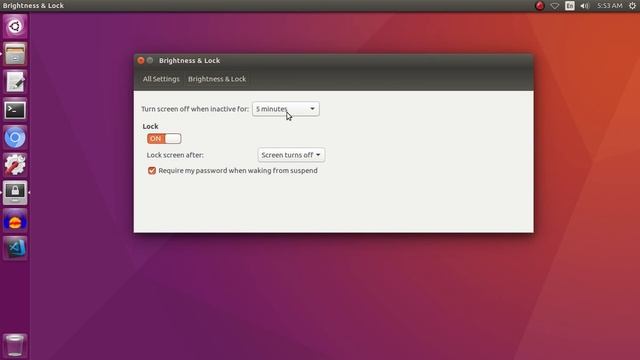The height and width of the screenshot is (360, 640).
Task: Turn off the Lock switch
Action: coord(164,139)
